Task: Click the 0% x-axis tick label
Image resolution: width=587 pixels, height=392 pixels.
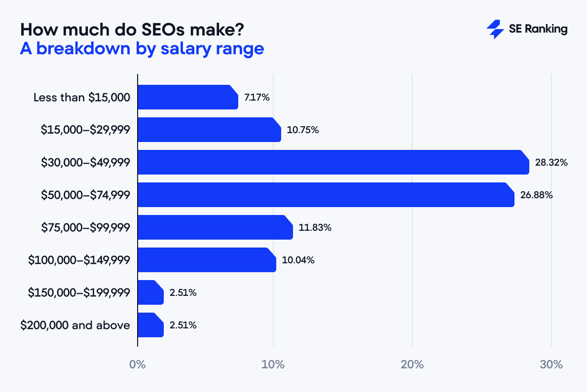Action: pyautogui.click(x=138, y=365)
